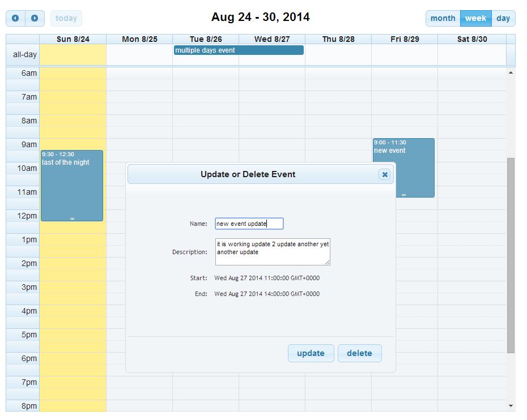Click the vertical scrollbar thumb
Image resolution: width=527 pixels, height=420 pixels.
(511, 255)
